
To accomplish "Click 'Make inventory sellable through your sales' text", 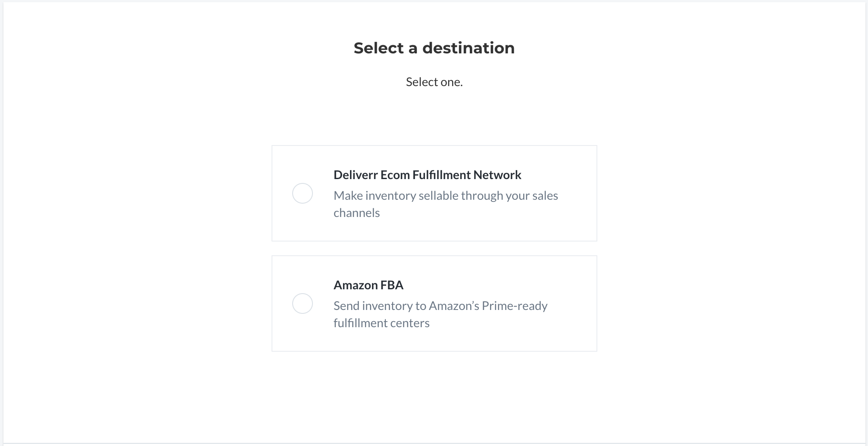I will [446, 196].
